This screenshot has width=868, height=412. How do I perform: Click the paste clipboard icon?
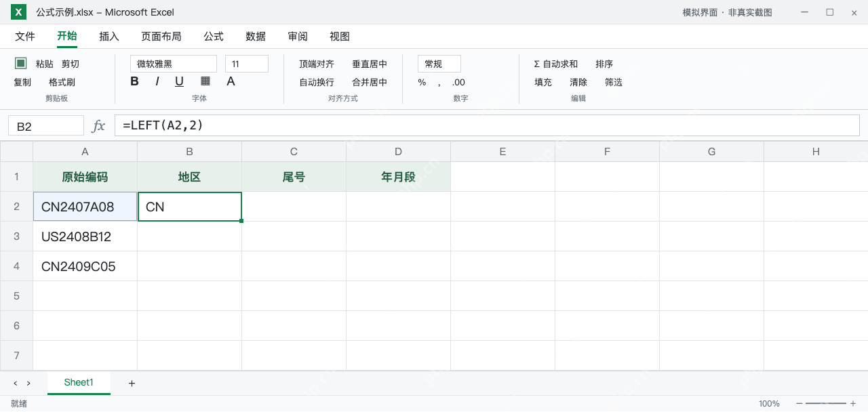click(21, 63)
